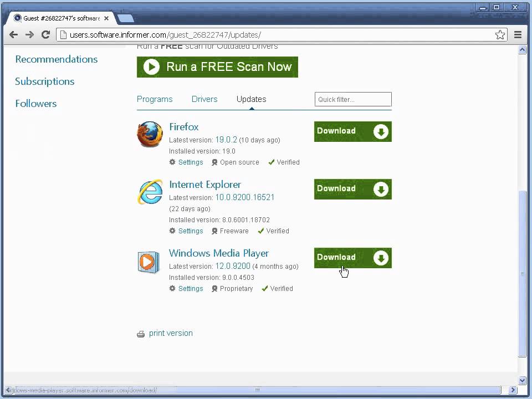Open Subscriptions in the sidebar
Image resolution: width=532 pixels, height=399 pixels.
click(x=45, y=81)
